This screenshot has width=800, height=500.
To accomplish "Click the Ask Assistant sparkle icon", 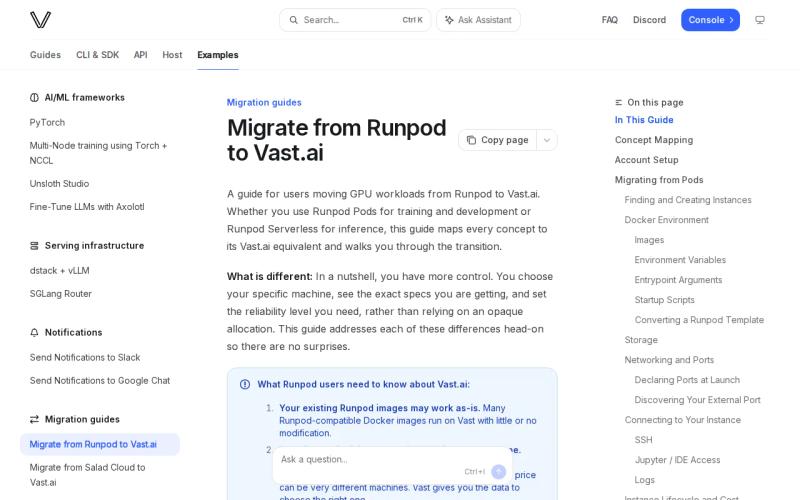I will pyautogui.click(x=449, y=20).
